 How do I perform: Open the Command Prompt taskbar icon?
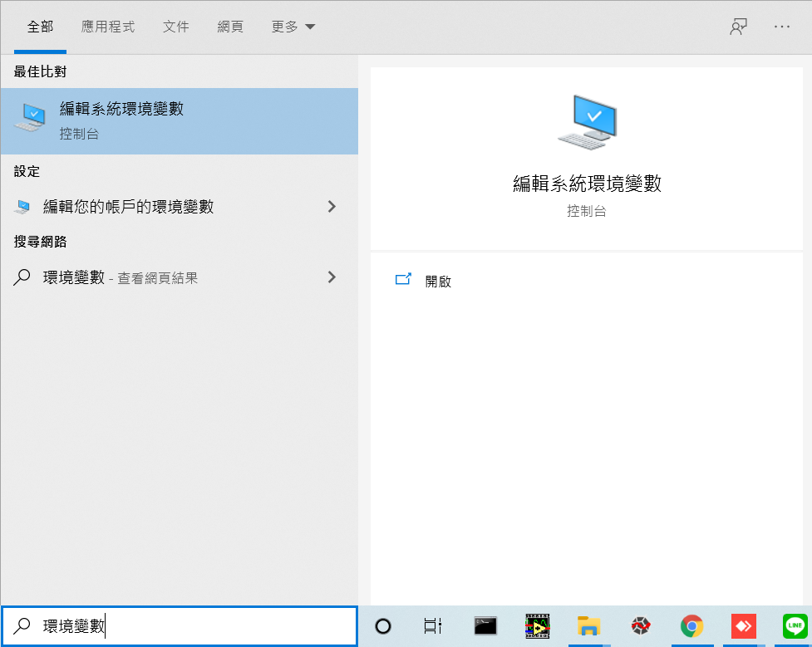pos(485,625)
